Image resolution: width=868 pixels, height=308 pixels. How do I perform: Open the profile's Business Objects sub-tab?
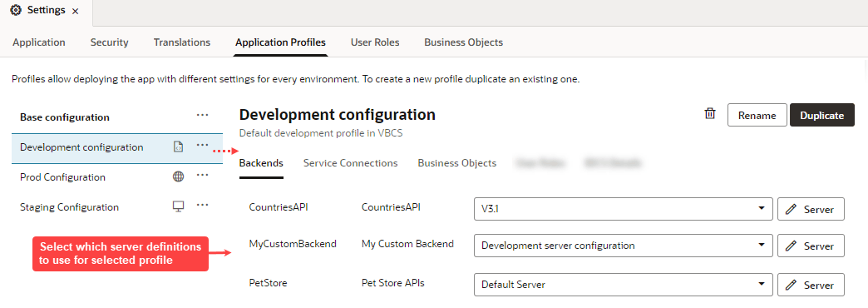pyautogui.click(x=456, y=163)
